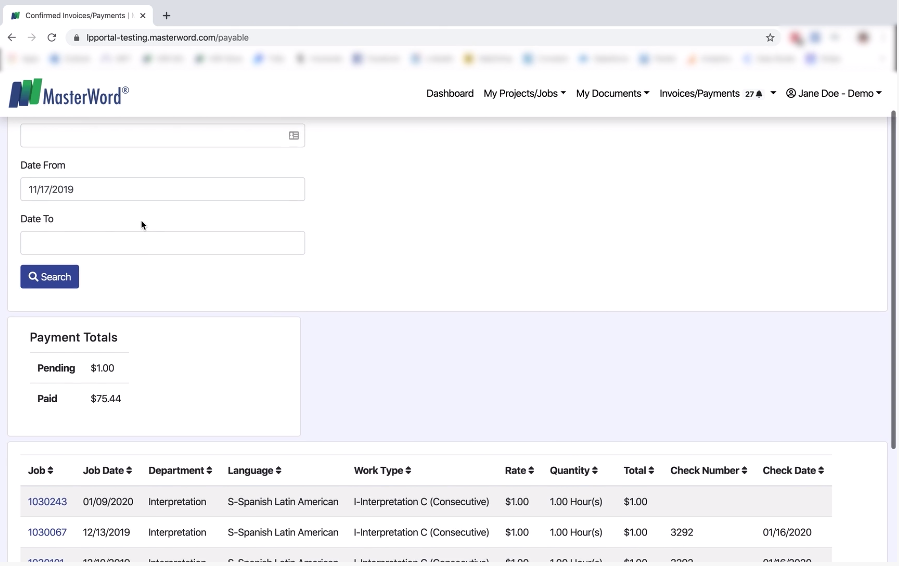The height and width of the screenshot is (566, 899).
Task: Expand the My Projects/Jobs dropdown
Action: (524, 94)
